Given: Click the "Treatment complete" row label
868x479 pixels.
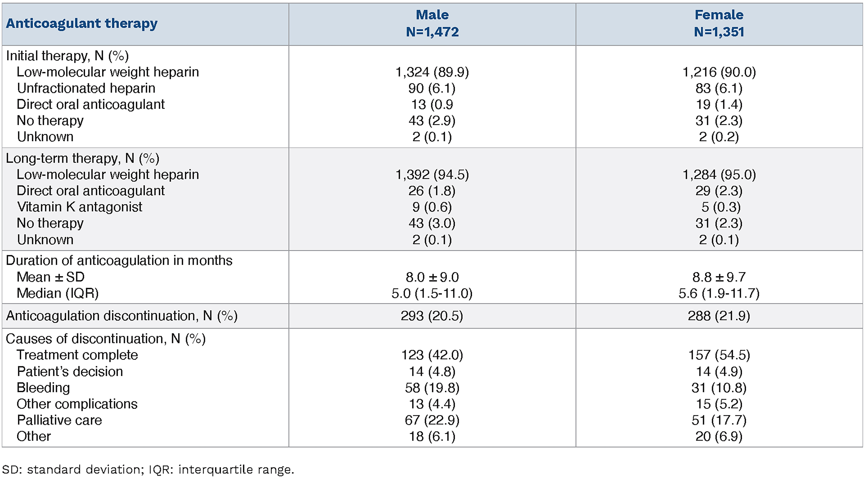Looking at the screenshot, I should click(77, 355).
